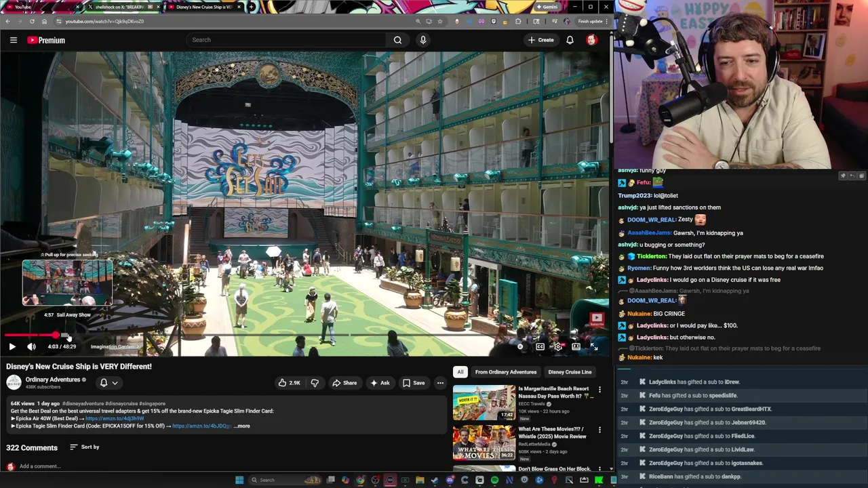Screen dimensions: 868x488
Task: Click the Windows taskbar search box
Action: pyautogui.click(x=283, y=480)
